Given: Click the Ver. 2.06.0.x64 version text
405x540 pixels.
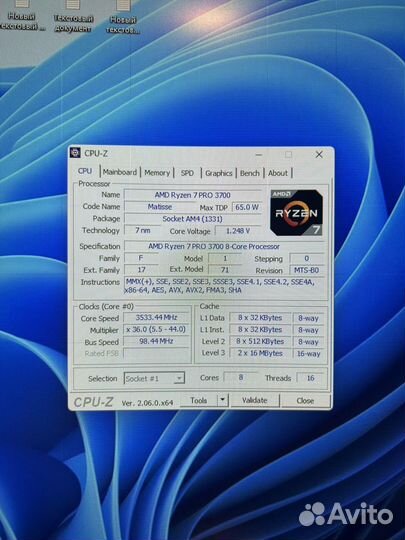Looking at the screenshot, I should 147,403.
